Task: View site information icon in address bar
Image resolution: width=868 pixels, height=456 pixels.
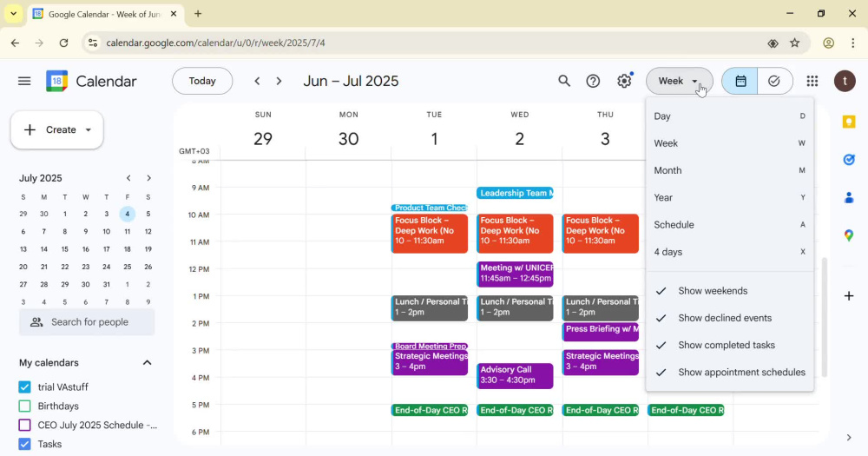Action: coord(93,43)
